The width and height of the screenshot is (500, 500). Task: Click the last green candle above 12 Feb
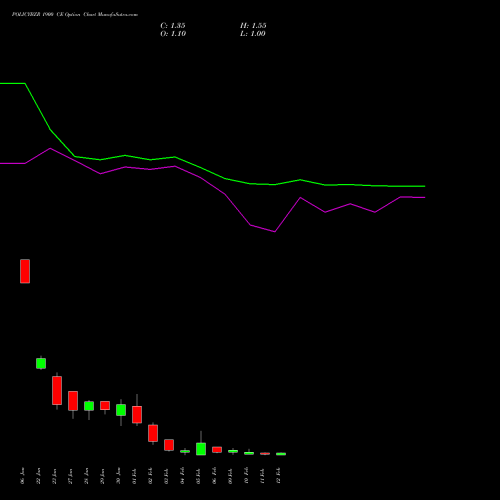click(281, 454)
